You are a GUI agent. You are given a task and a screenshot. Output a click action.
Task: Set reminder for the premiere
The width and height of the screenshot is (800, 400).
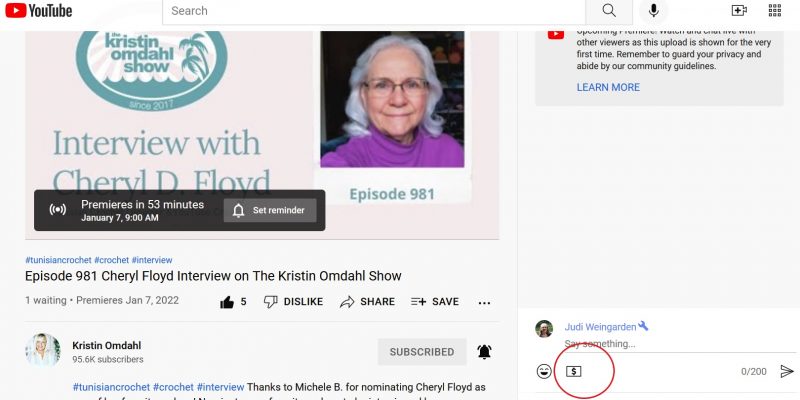pos(270,210)
